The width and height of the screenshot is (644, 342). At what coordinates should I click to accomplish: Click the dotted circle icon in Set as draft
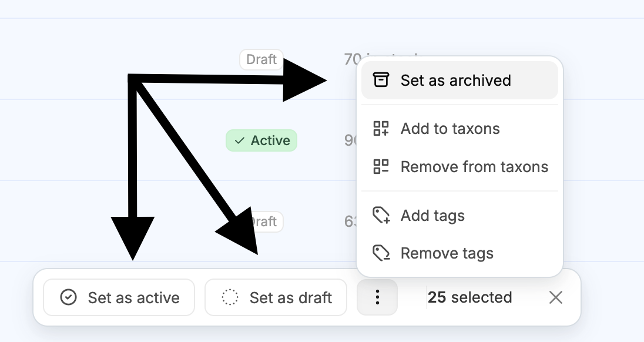click(x=230, y=297)
